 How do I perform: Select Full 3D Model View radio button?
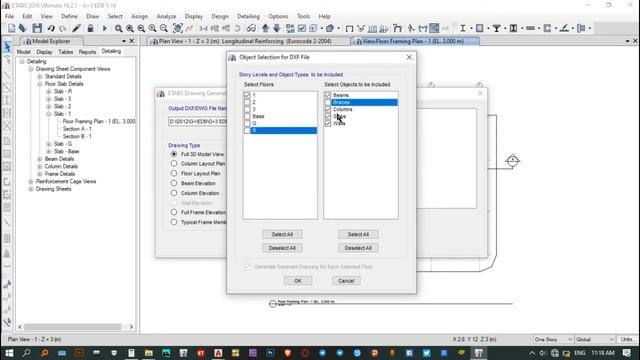pyautogui.click(x=174, y=154)
